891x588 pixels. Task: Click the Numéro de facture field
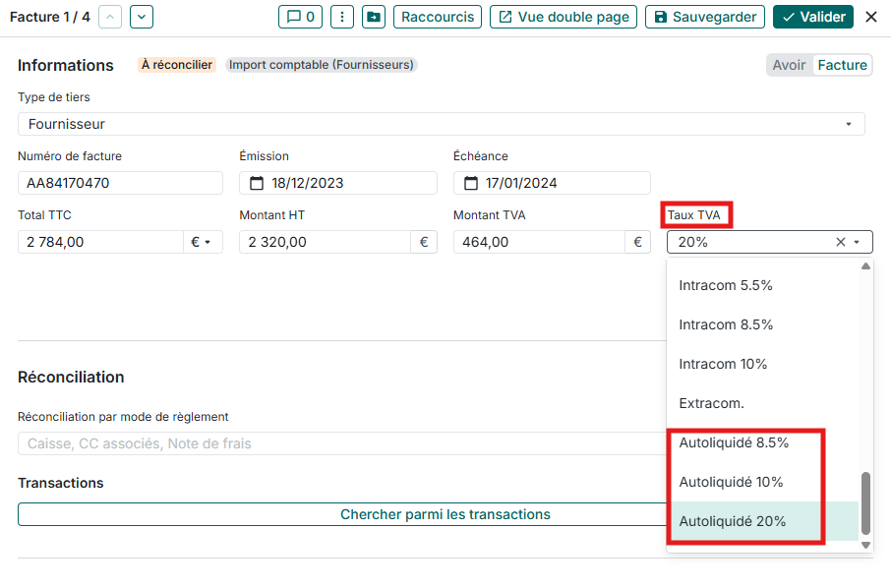[120, 183]
